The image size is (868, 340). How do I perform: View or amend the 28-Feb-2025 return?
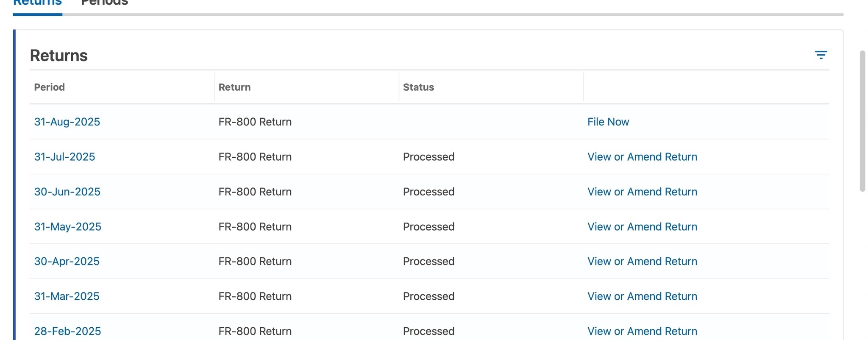coord(642,331)
